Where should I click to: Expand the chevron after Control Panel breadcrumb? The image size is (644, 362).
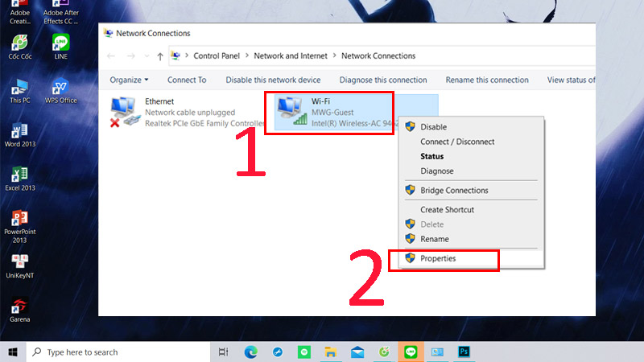(247, 56)
